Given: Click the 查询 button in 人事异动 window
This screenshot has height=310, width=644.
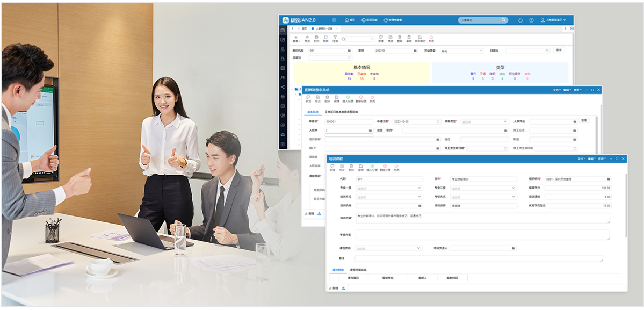Looking at the screenshot, I should point(559,50).
